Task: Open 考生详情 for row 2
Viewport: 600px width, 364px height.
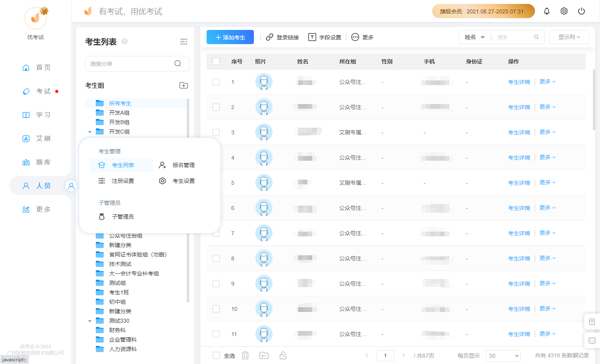Action: pos(519,107)
